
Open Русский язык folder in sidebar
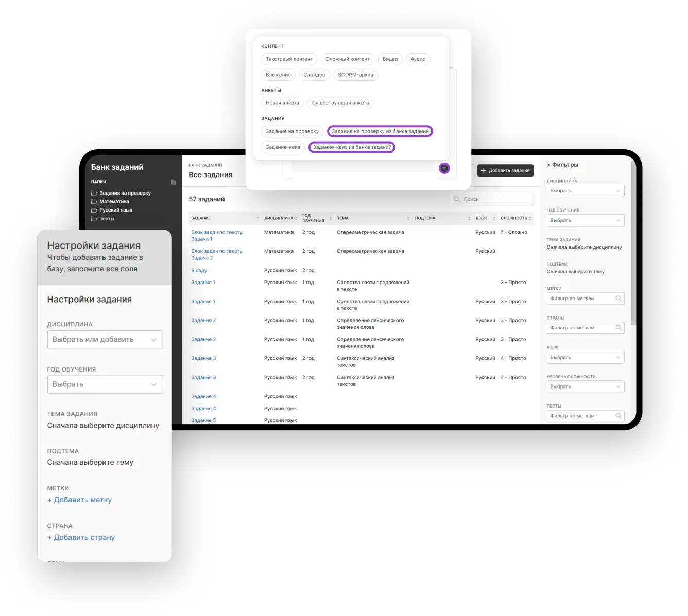pyautogui.click(x=111, y=210)
